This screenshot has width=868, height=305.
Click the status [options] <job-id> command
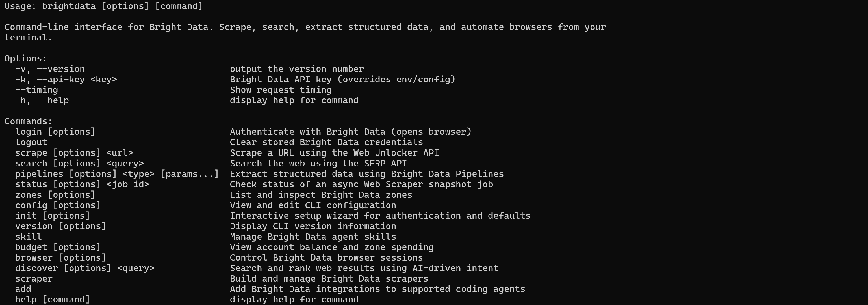tap(82, 184)
